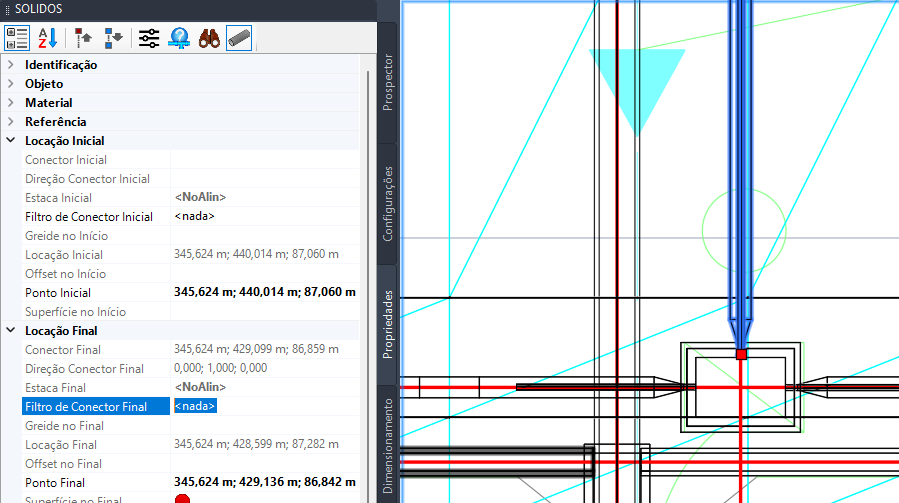Click the cyan triangle marker in drawing

coord(637,92)
